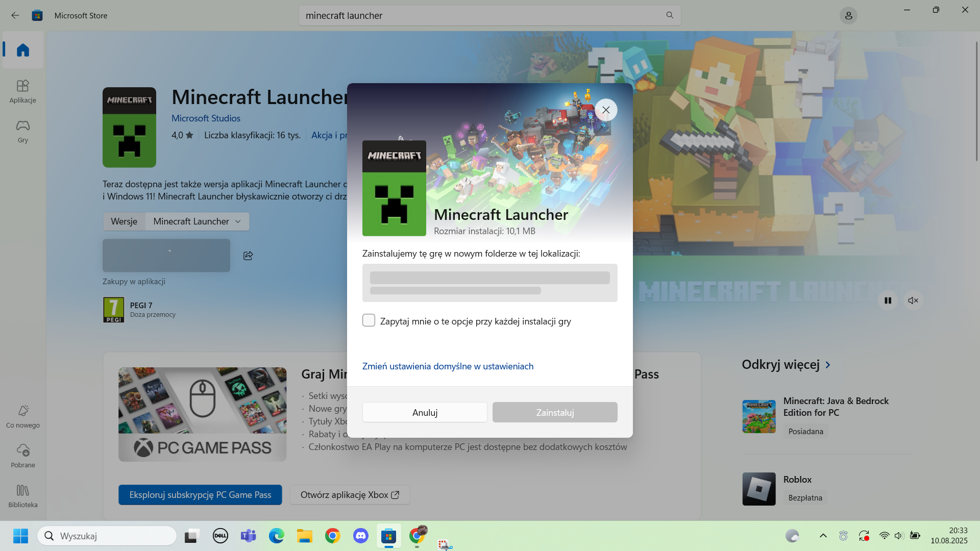
Task: Close the install dialog with X
Action: (x=606, y=110)
